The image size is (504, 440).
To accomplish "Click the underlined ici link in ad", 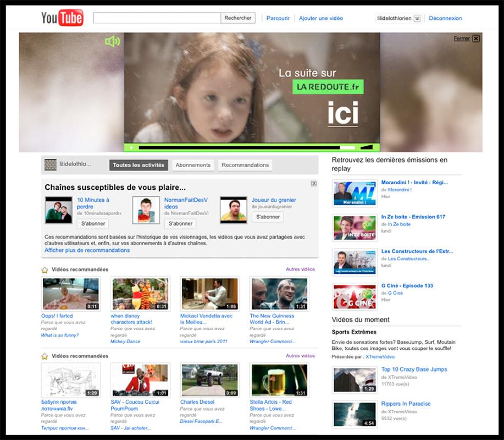I will (x=342, y=113).
